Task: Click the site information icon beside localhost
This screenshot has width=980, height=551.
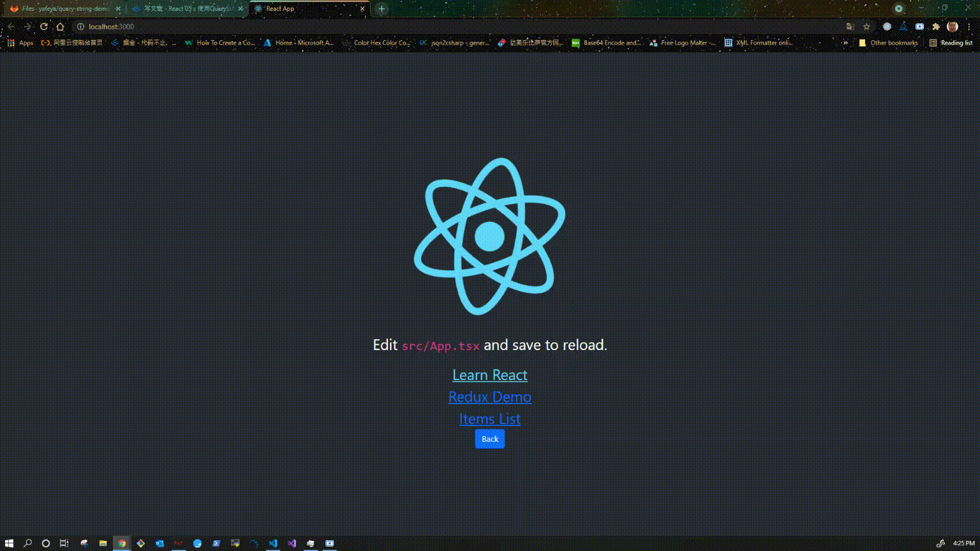Action: 80,27
